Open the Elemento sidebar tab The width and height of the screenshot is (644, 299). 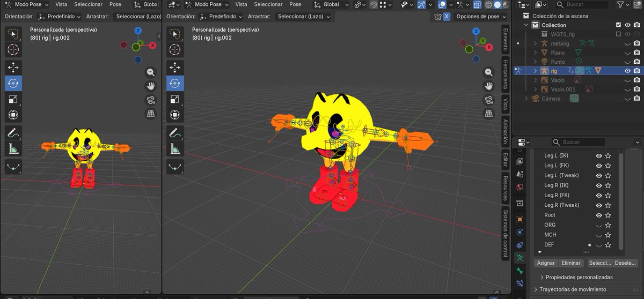coord(505,40)
